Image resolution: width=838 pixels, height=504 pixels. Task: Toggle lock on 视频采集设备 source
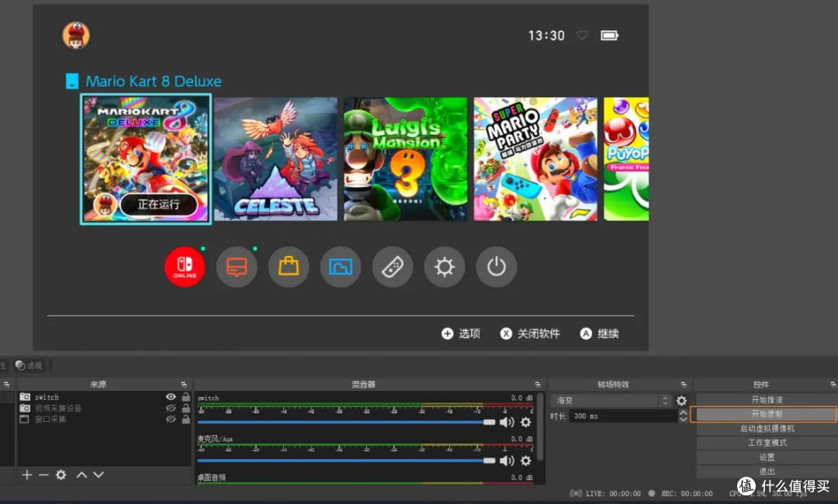185,408
